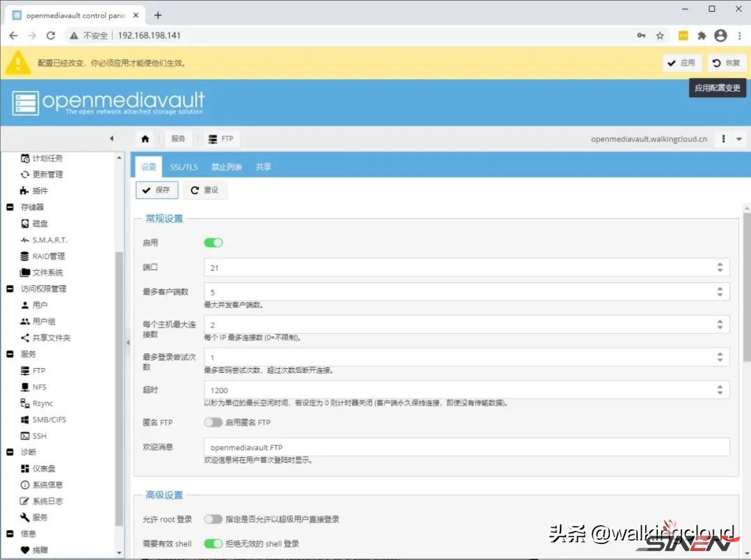Collapse 访问权限管理 tree section
Screen dimensions: 751x560
(x=10, y=289)
